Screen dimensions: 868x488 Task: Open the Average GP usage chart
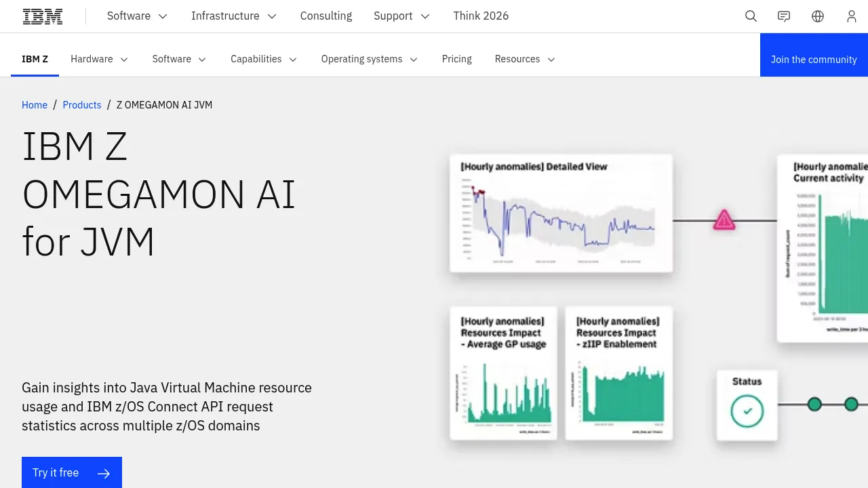click(x=503, y=373)
